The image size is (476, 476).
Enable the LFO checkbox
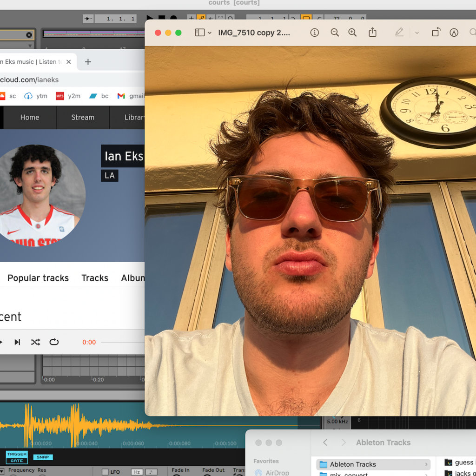pos(105,472)
